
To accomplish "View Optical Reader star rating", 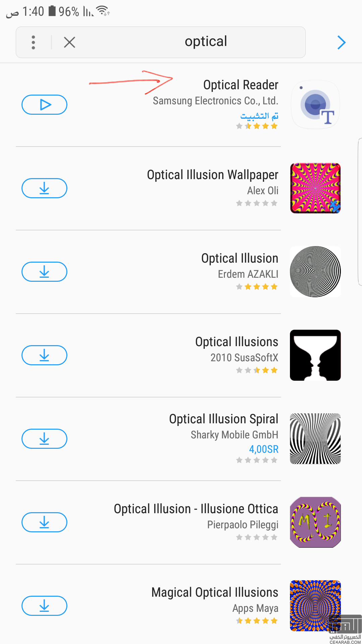I will pos(257,126).
